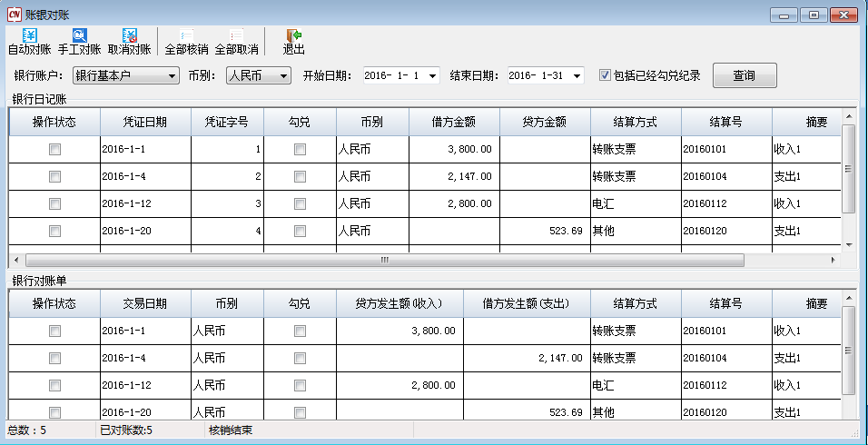Screen dimensions: 868x445
Task: Open the 币别 currency dropdown
Action: [x=283, y=75]
